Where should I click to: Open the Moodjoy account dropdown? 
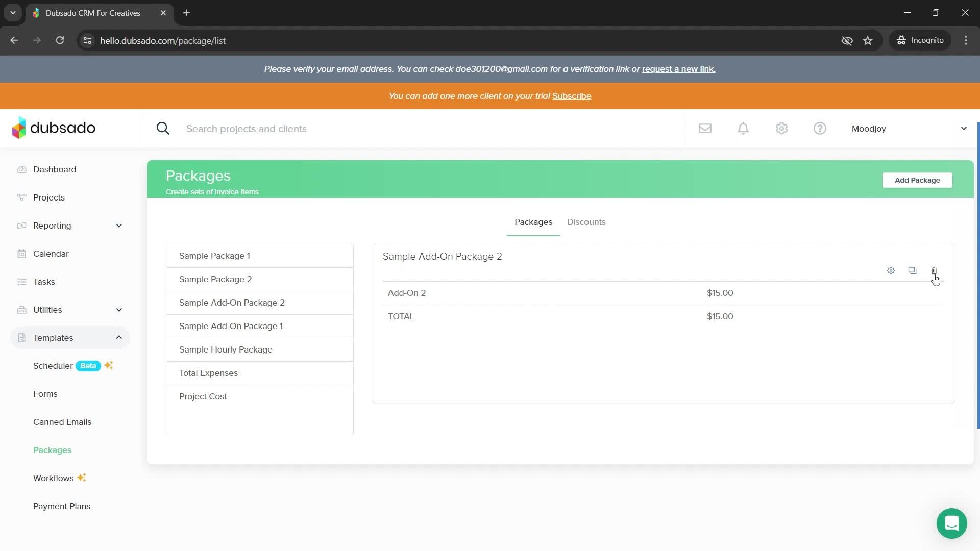909,129
